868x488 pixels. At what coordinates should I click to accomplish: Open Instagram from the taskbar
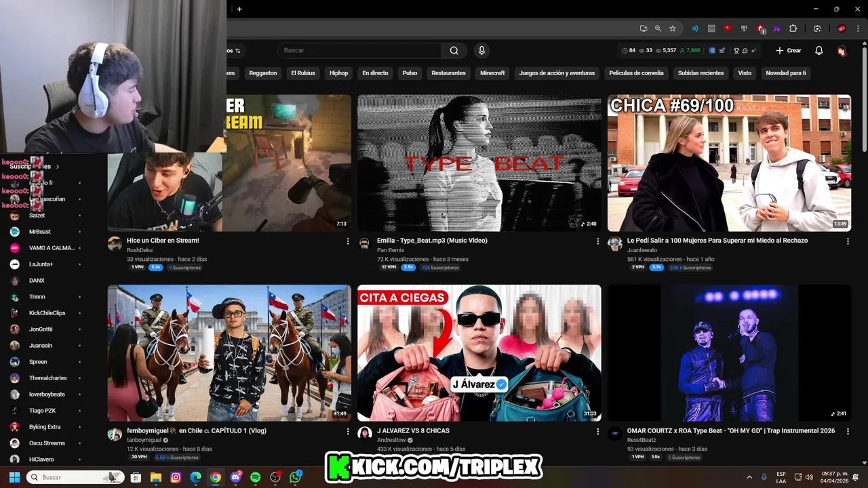pyautogui.click(x=176, y=477)
